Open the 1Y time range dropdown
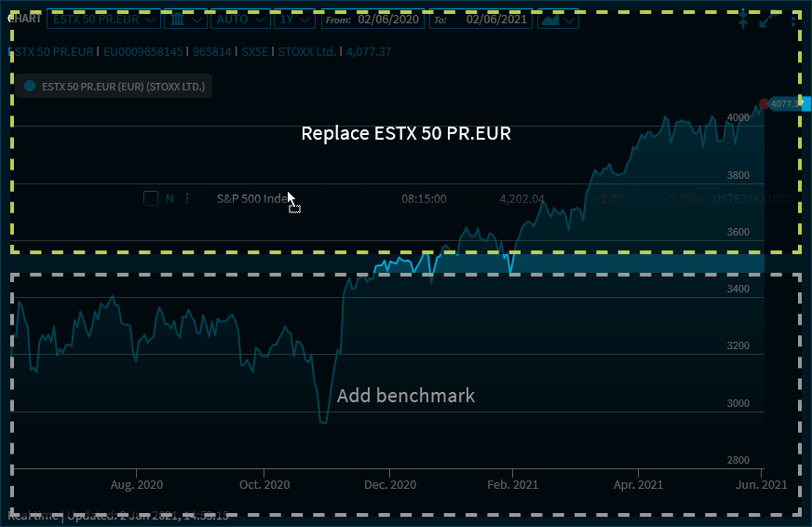 tap(296, 20)
